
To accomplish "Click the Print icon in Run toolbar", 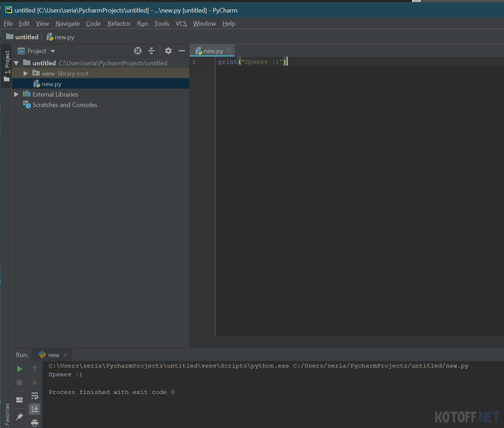I will pos(35,422).
